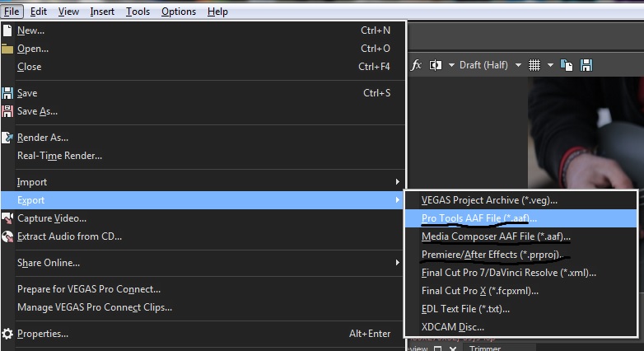The height and width of the screenshot is (351, 644).
Task: Click the Properties gear icon
Action: tap(7, 334)
